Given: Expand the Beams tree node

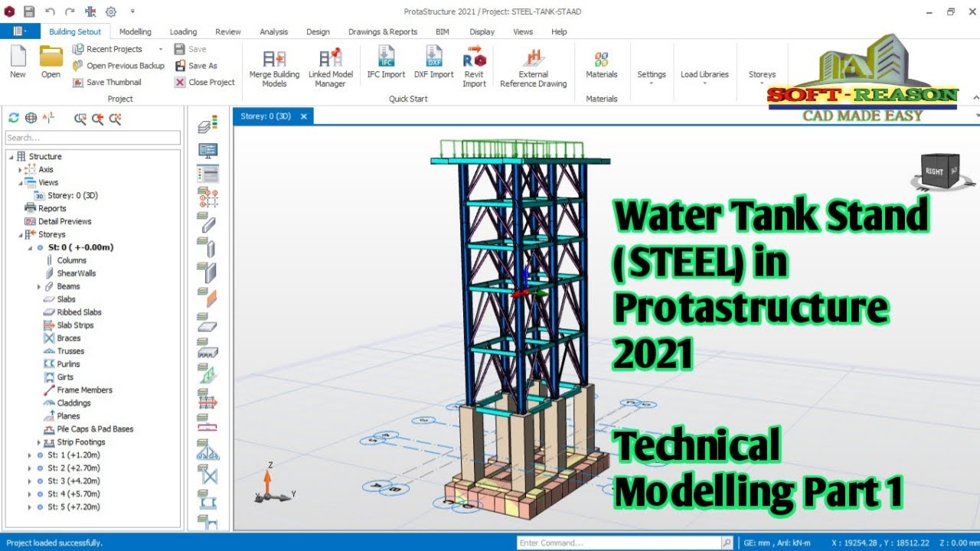Looking at the screenshot, I should [x=39, y=287].
